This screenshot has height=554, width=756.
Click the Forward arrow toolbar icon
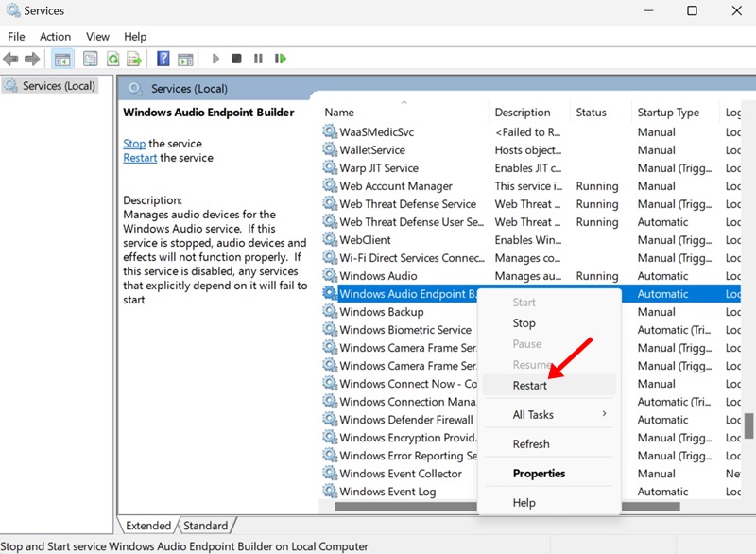(32, 59)
